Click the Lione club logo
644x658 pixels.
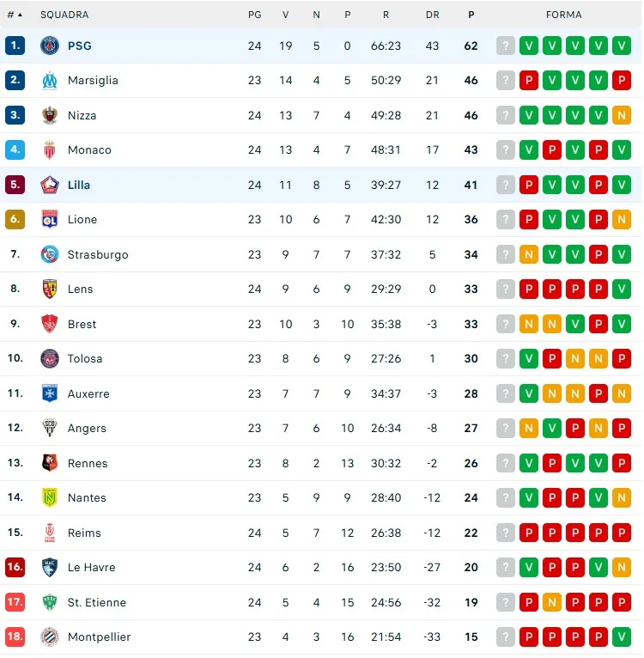pos(50,220)
